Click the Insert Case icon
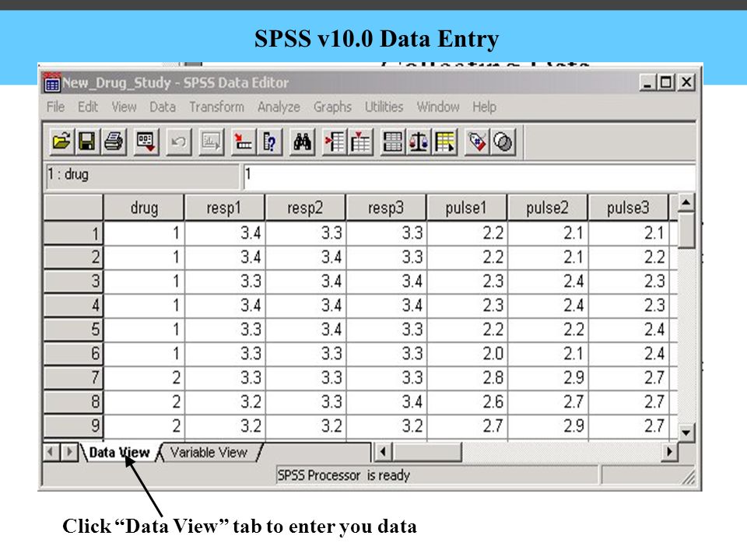747x560 pixels. [335, 142]
